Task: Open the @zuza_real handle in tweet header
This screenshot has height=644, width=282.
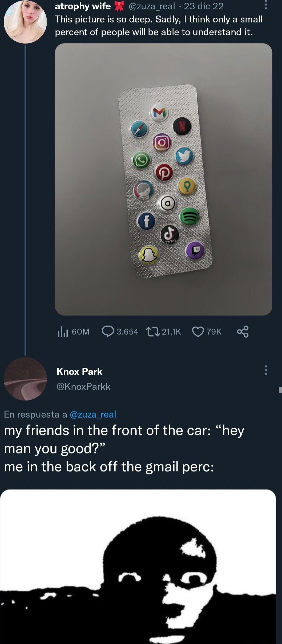Action: click(x=152, y=6)
